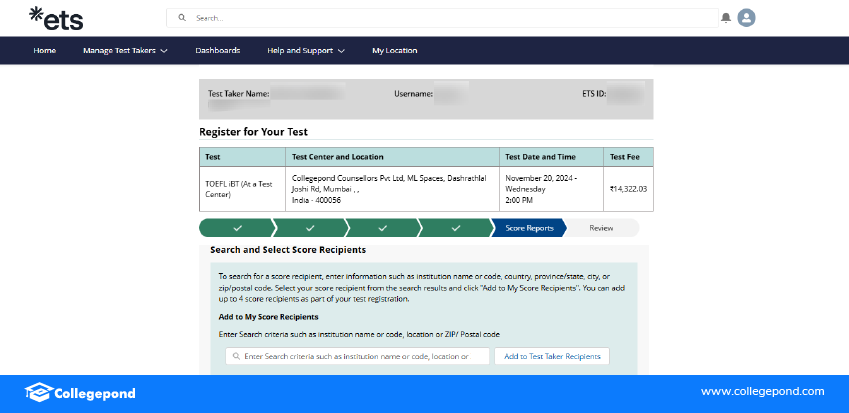
Task: Click the Add to Test Taker Recipients button
Action: tap(551, 356)
